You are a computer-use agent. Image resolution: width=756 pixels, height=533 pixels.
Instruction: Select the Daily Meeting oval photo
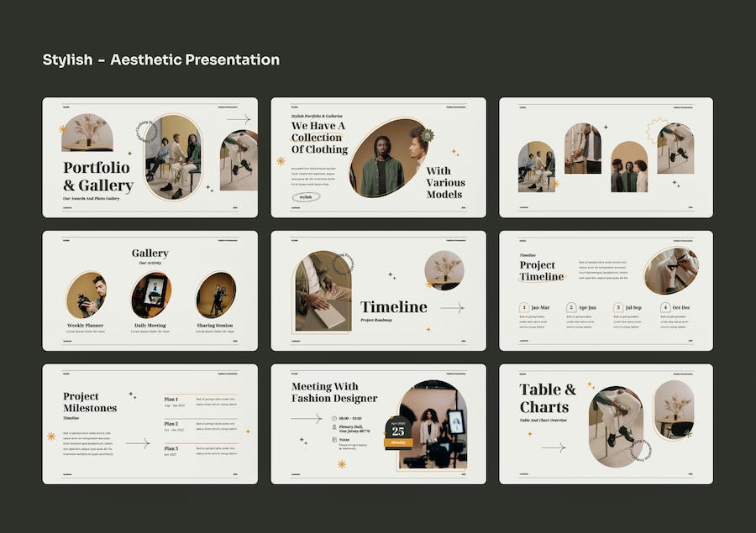click(x=150, y=294)
